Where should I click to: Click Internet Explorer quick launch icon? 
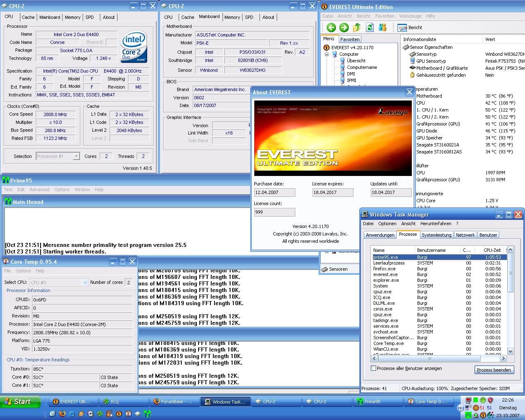[72, 413]
